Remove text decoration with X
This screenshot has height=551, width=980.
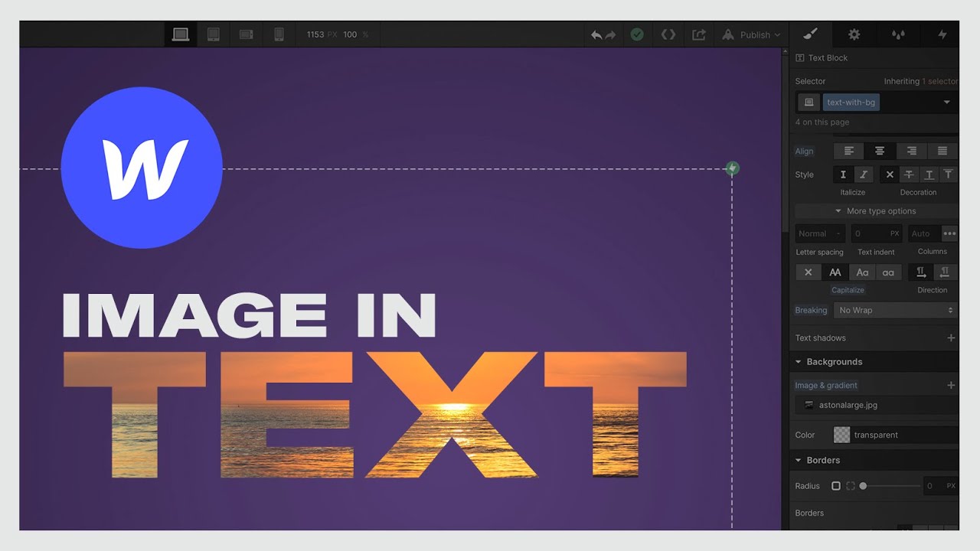pos(890,174)
